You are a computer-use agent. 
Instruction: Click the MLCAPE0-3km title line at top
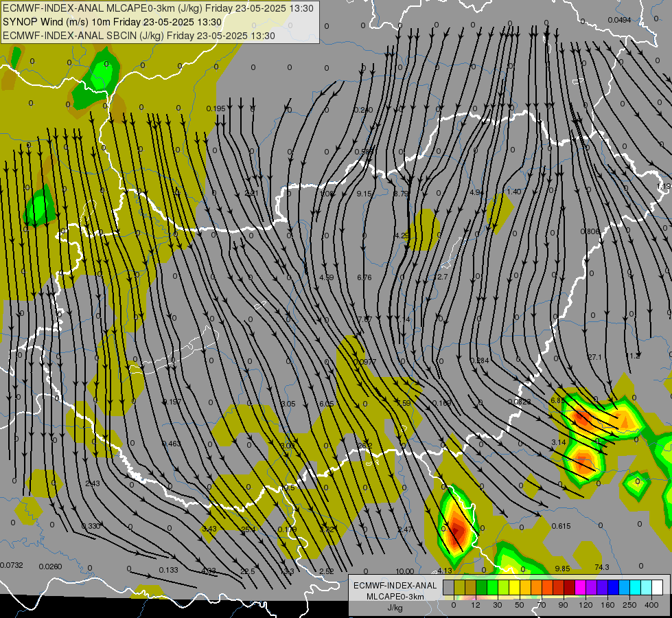click(x=158, y=8)
